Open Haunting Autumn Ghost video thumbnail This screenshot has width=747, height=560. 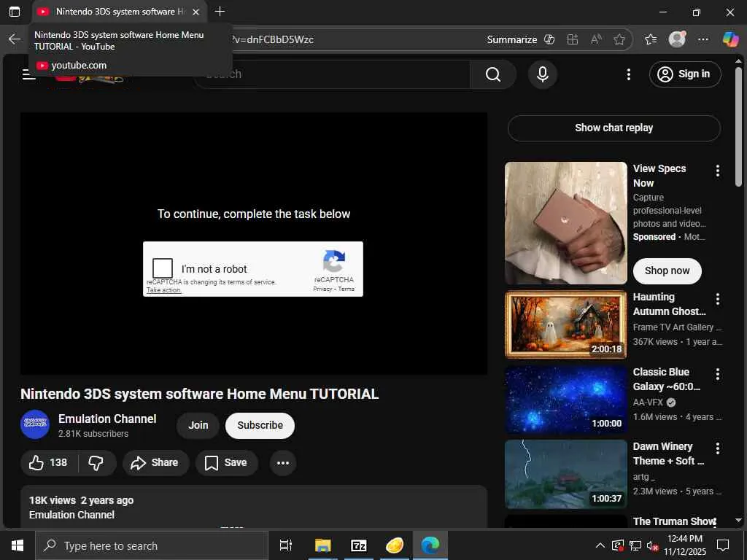pos(566,324)
